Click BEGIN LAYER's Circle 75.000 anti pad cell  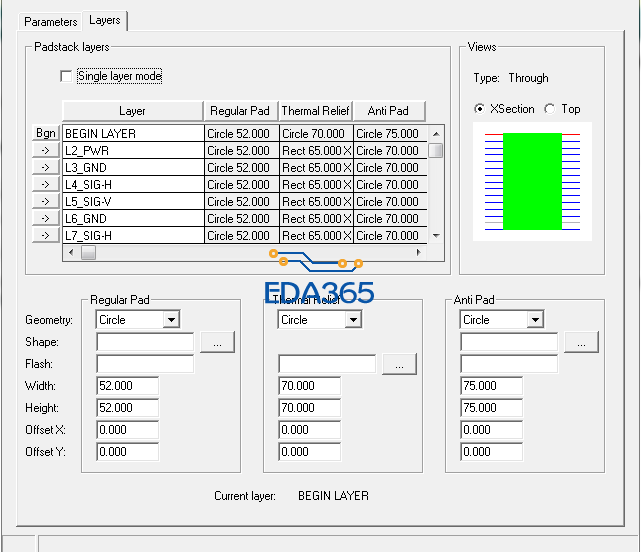pos(390,134)
